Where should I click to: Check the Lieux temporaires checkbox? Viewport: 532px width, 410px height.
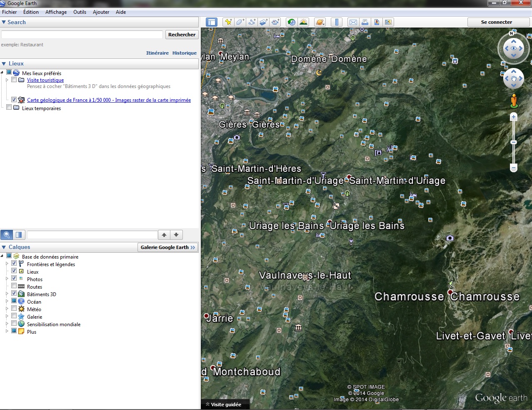(x=9, y=108)
